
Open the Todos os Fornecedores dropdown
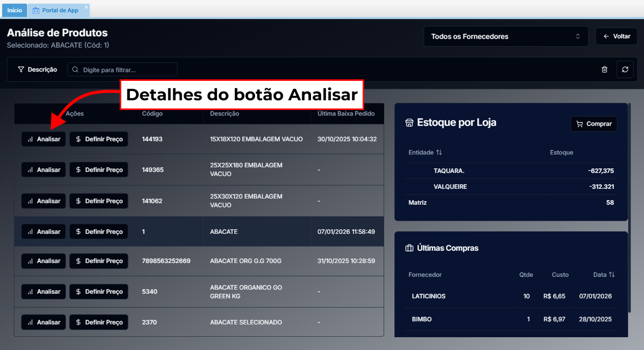pos(505,37)
